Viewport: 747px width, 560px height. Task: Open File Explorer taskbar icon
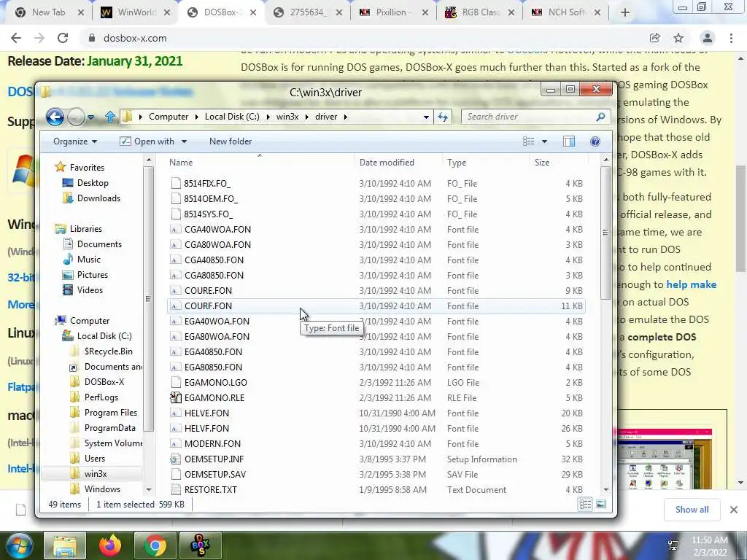65,545
